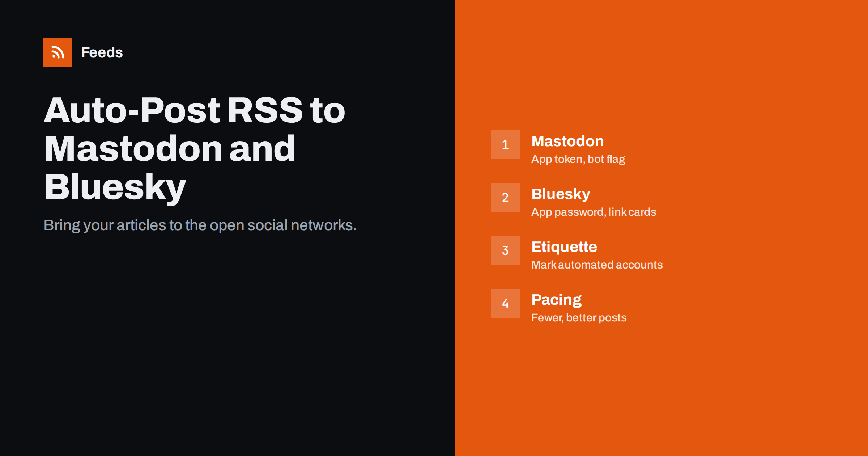Select the number 3 step badge

coord(506,250)
